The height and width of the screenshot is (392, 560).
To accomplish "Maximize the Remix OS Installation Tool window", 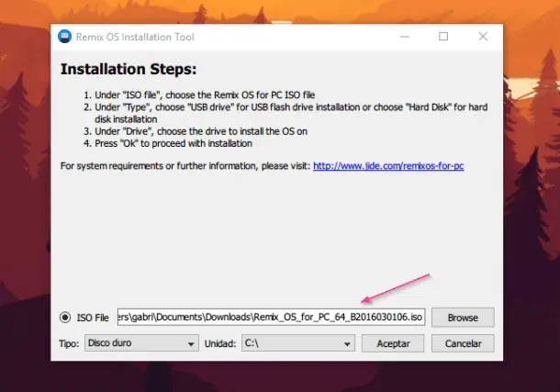I will coord(443,37).
